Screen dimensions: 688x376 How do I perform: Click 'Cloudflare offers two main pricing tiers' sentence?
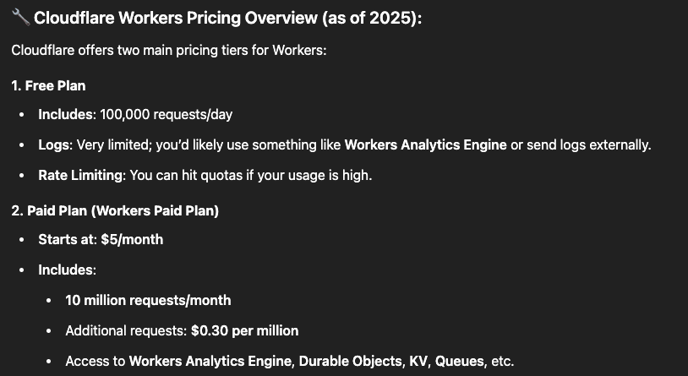pyautogui.click(x=169, y=50)
